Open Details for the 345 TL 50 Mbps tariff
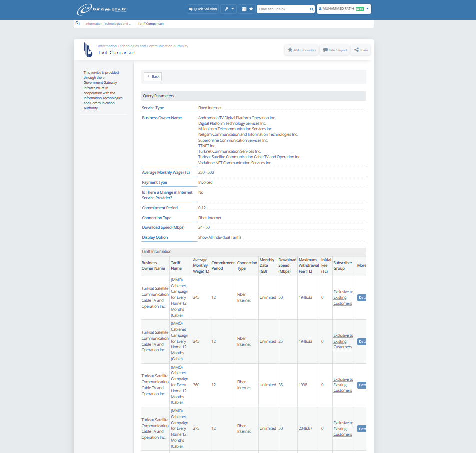Viewport: 476px width, 453px height. [362, 297]
